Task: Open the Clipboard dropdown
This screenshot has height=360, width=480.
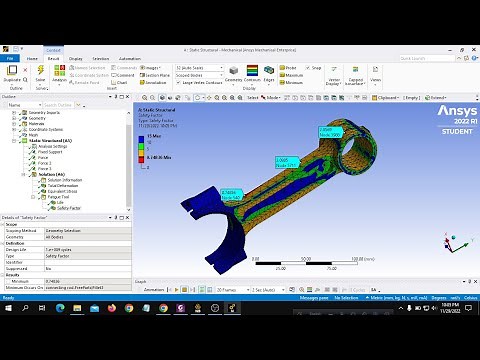Action: (386, 98)
